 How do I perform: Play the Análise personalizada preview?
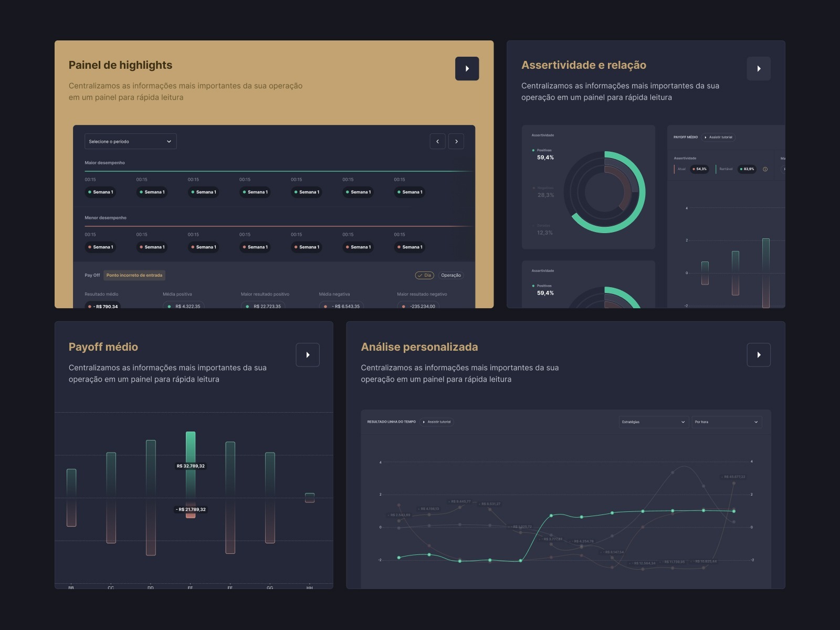click(x=759, y=355)
